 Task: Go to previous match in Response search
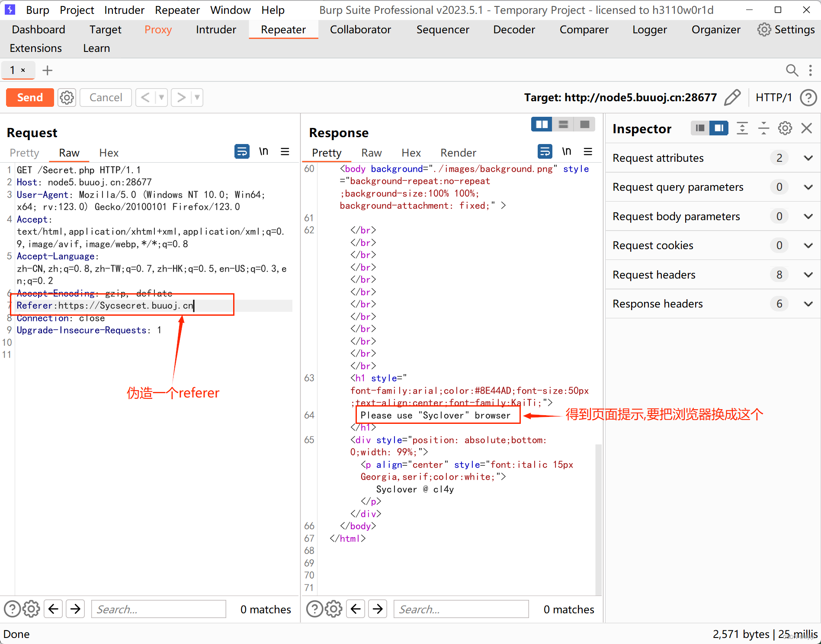(x=356, y=609)
